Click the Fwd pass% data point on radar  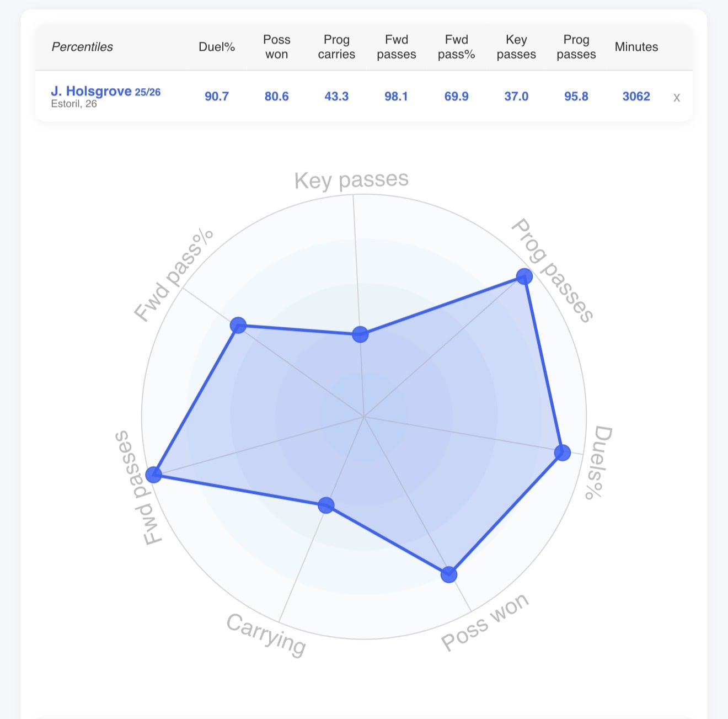[238, 325]
